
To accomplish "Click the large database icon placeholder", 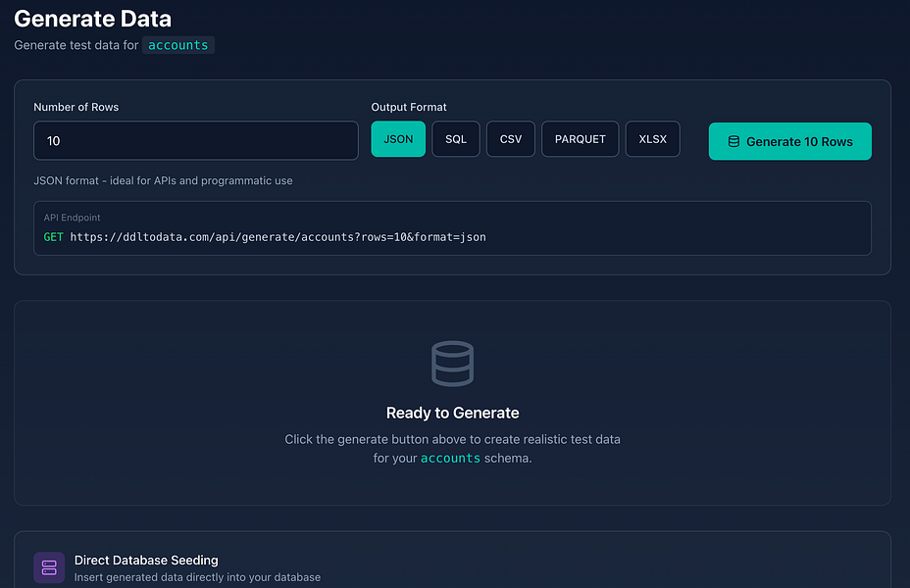I will [453, 364].
